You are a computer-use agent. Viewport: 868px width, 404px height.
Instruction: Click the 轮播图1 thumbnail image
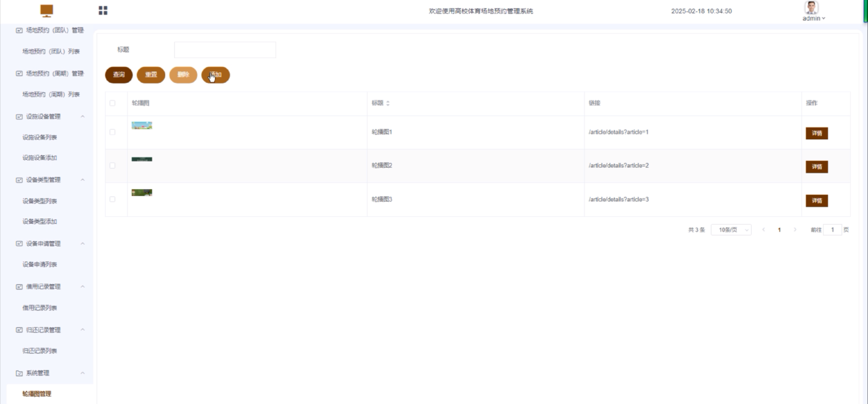click(x=142, y=125)
